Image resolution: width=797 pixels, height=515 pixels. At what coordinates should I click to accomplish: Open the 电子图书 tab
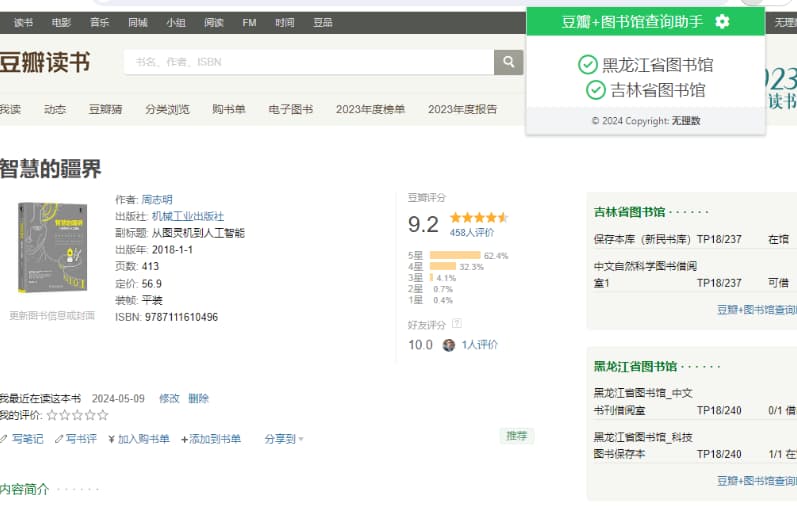tap(290, 109)
